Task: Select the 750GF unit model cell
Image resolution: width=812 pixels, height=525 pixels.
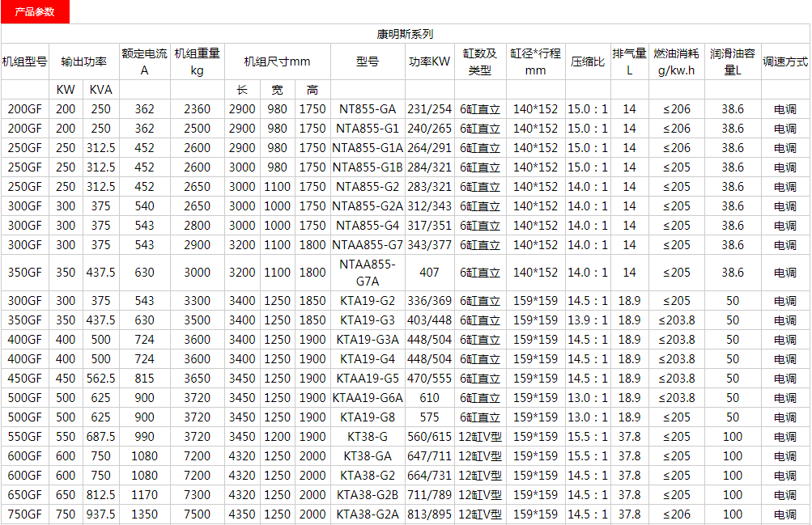Action: [25, 514]
